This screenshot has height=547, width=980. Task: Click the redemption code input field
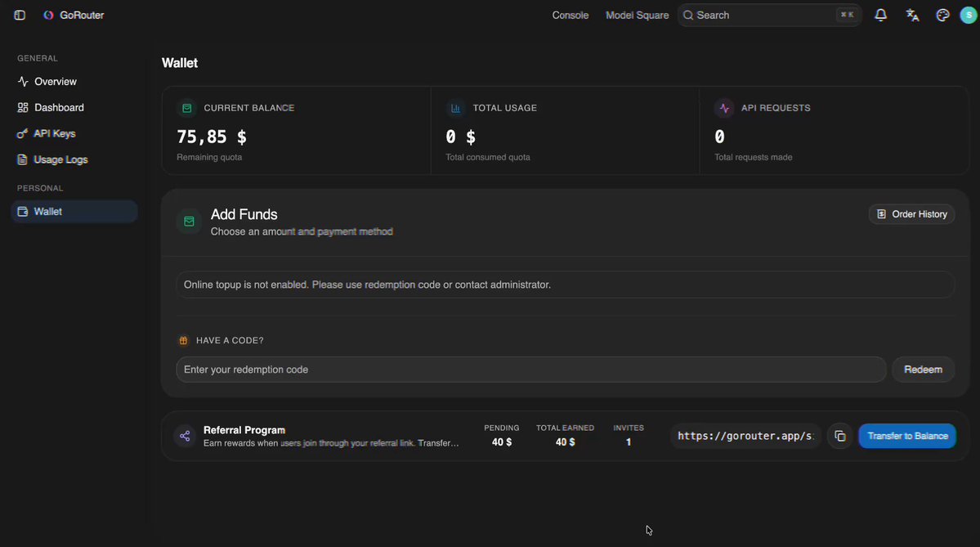(x=531, y=370)
